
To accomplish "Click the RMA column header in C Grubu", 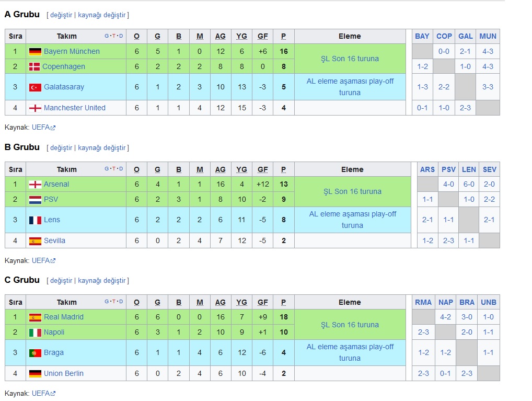I will tap(423, 302).
